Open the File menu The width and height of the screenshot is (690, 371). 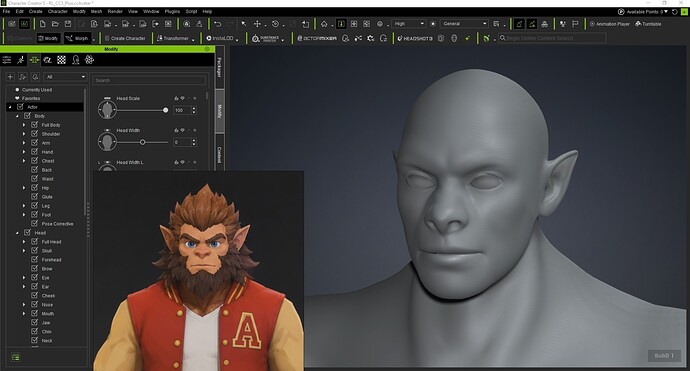point(6,11)
